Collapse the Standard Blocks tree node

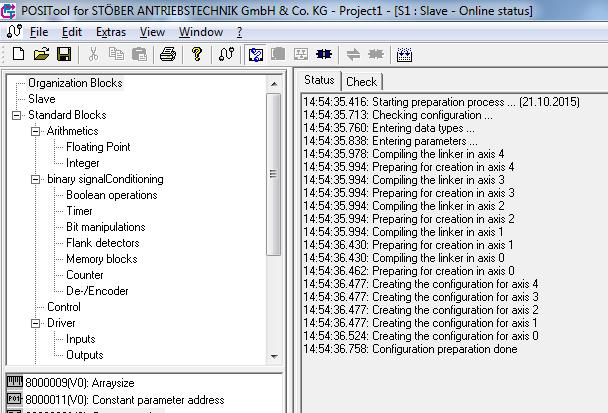(17, 115)
